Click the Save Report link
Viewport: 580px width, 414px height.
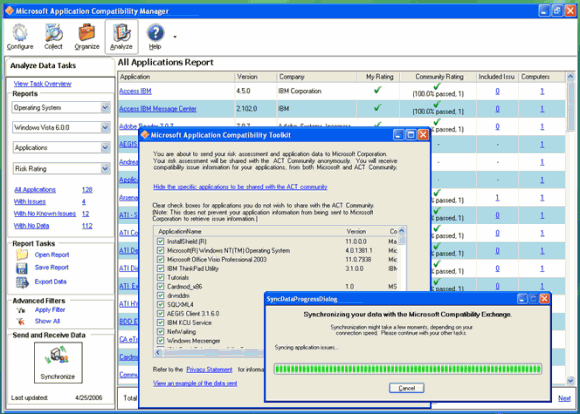tap(52, 267)
